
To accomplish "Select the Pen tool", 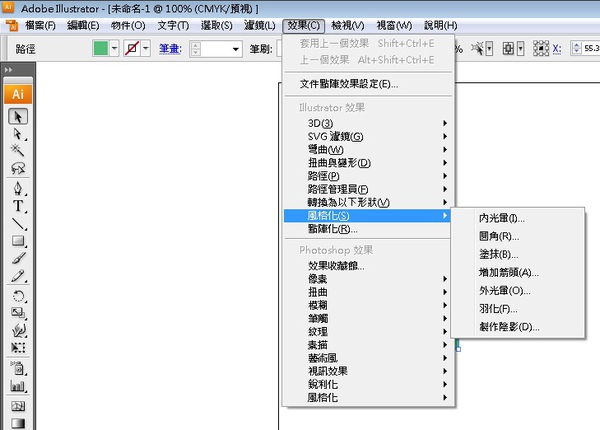I will pos(18,189).
